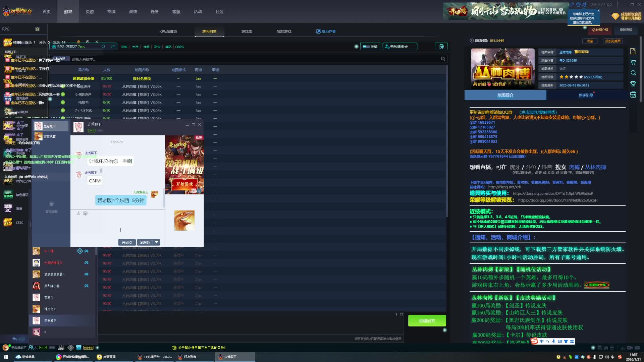Click the home icon beside RPG label
The image size is (644, 362).
37,29
